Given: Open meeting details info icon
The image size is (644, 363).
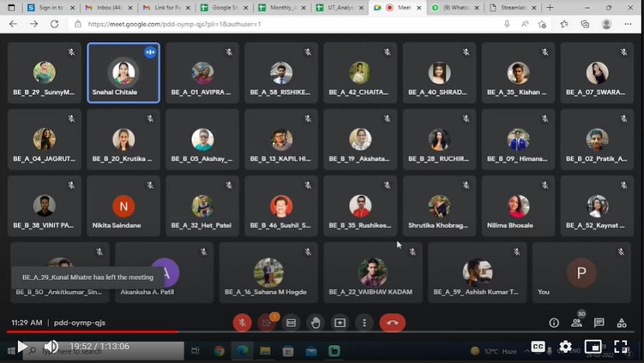Looking at the screenshot, I should pos(554,323).
